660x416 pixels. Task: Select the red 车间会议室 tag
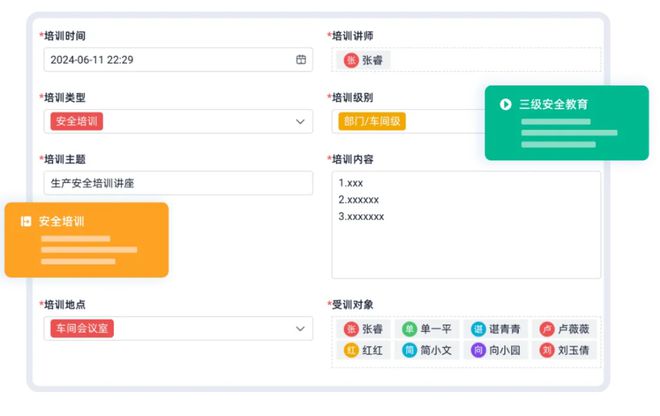[82, 328]
